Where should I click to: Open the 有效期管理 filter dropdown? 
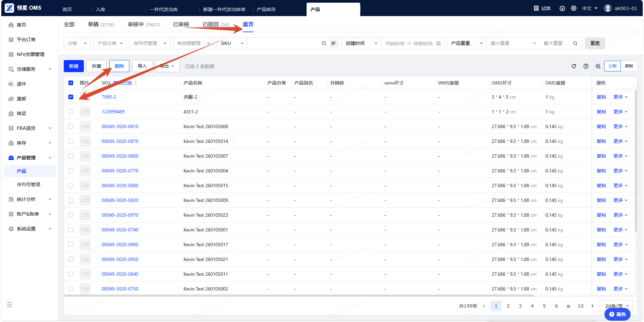[x=194, y=43]
